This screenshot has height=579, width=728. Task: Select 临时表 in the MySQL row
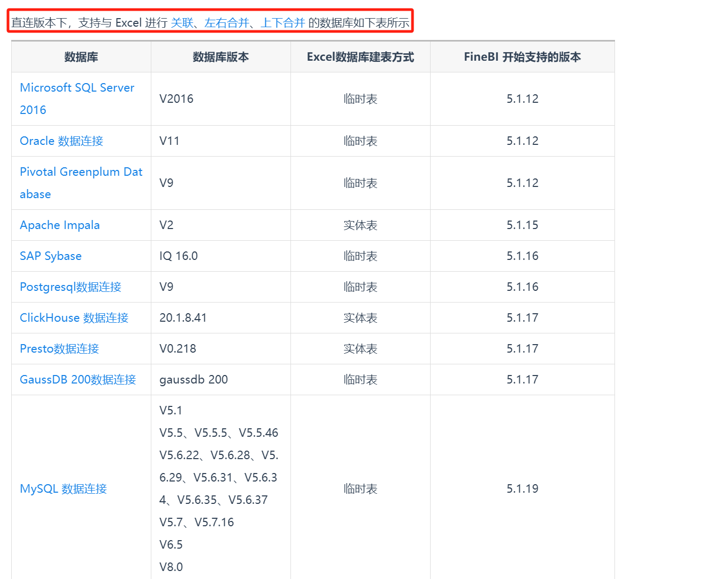click(360, 488)
